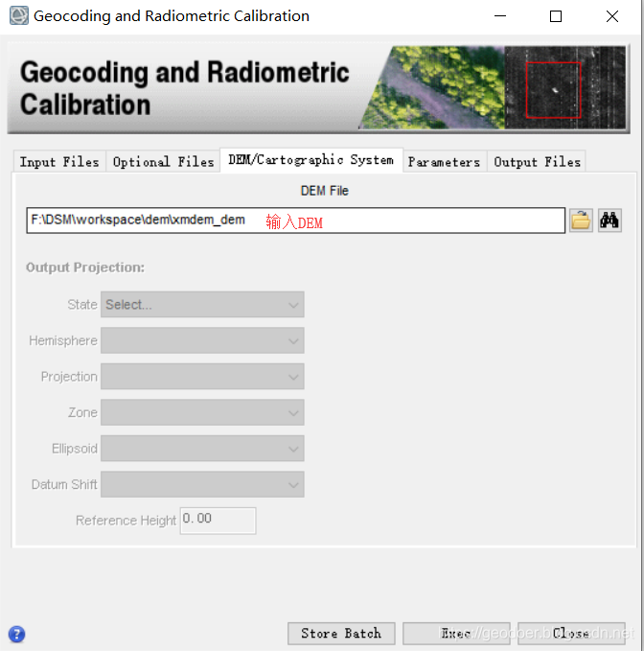
Task: Click the application icon in the title bar
Action: [18, 15]
